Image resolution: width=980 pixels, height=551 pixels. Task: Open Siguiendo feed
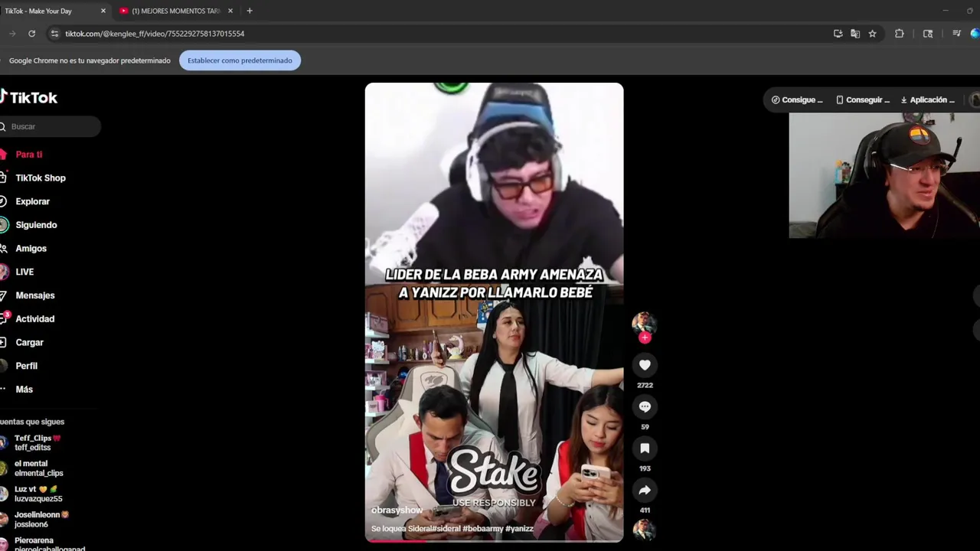point(36,225)
